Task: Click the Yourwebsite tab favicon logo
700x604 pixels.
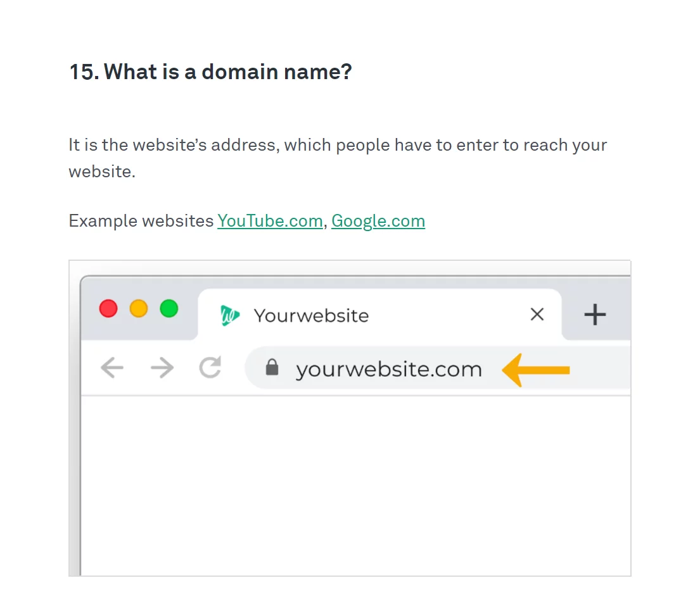Action: 230,315
